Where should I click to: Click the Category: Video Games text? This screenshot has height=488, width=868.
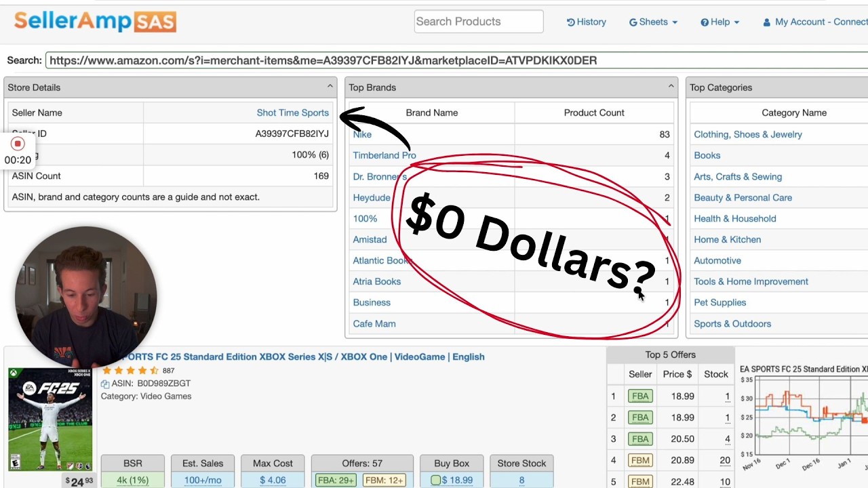click(x=146, y=396)
